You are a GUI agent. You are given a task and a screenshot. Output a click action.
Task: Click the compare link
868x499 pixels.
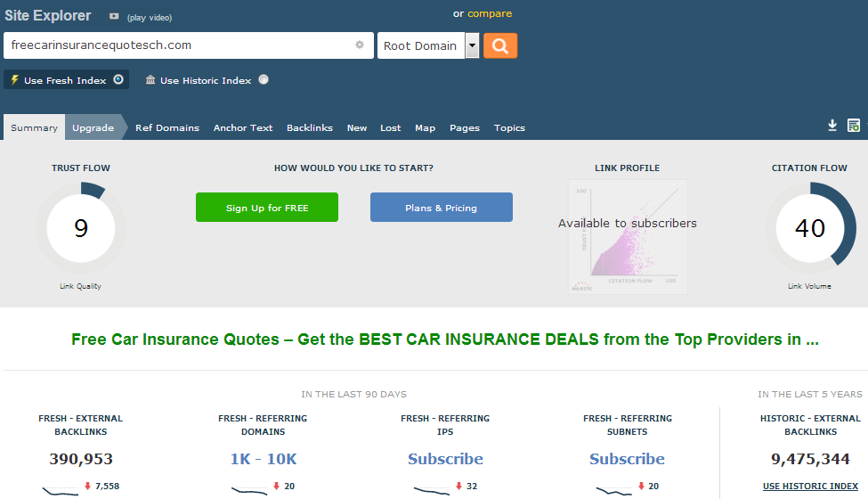490,14
